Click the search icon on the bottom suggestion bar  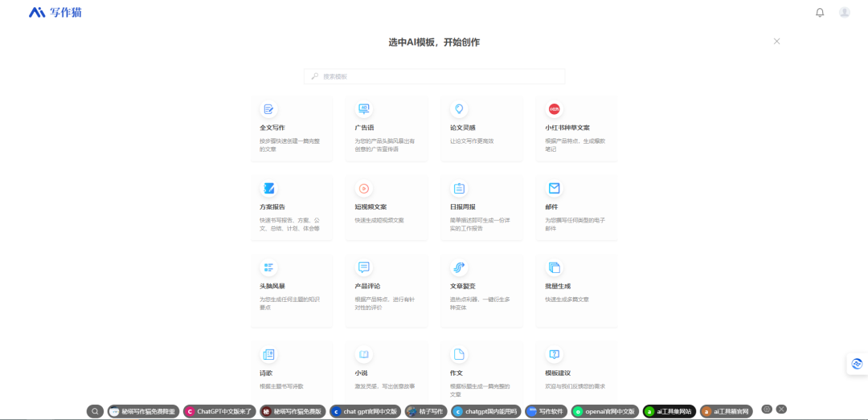95,411
